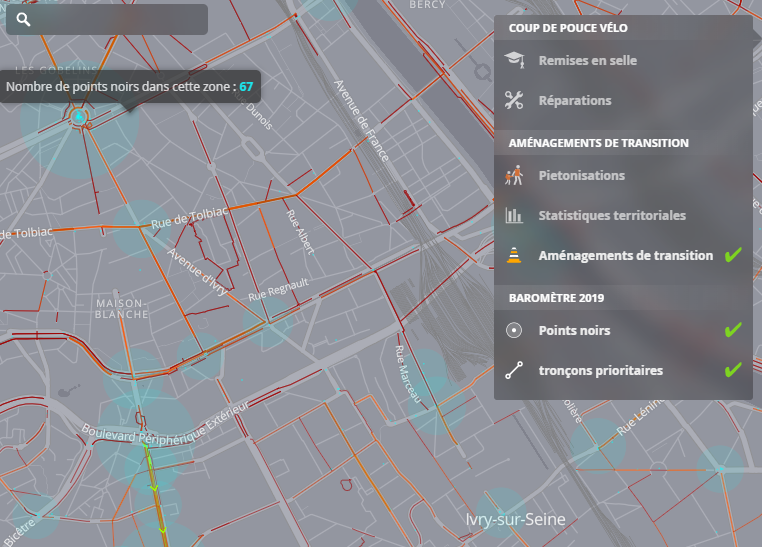Collapse the AMÉNAGEMENTS DE TRANSITION section header
The width and height of the screenshot is (762, 547).
tap(598, 143)
